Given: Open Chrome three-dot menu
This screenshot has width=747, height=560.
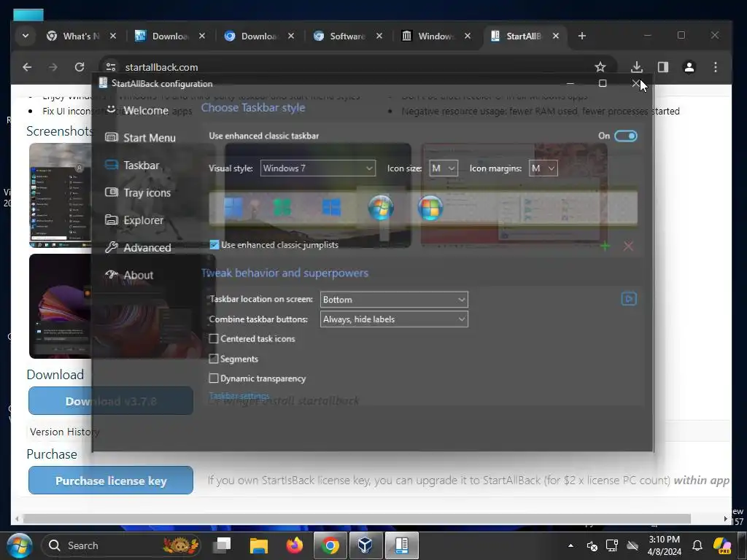Looking at the screenshot, I should coord(716,67).
